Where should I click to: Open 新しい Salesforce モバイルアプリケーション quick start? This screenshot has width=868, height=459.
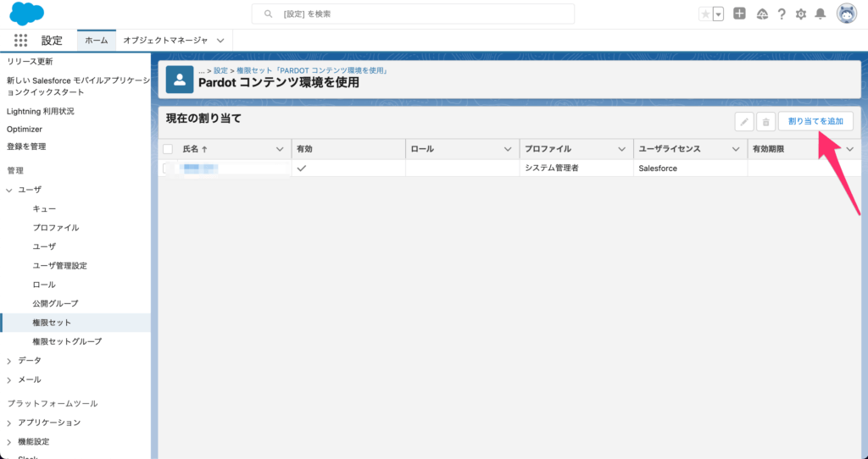[x=77, y=86]
